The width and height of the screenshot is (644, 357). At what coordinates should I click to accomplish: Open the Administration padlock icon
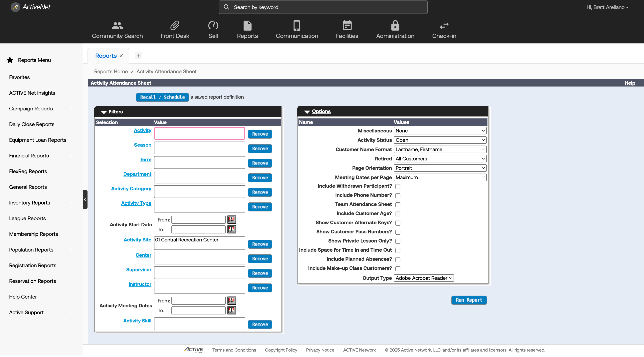pyautogui.click(x=395, y=25)
